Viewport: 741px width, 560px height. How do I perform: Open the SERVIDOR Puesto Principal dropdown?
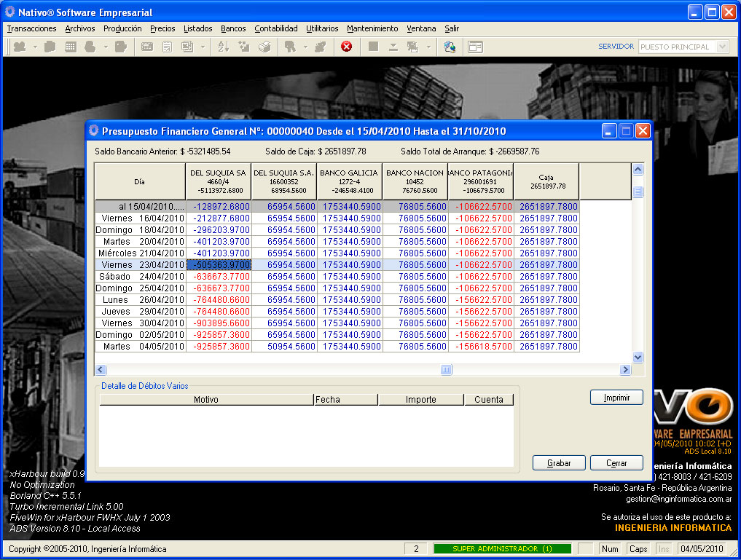[x=721, y=47]
